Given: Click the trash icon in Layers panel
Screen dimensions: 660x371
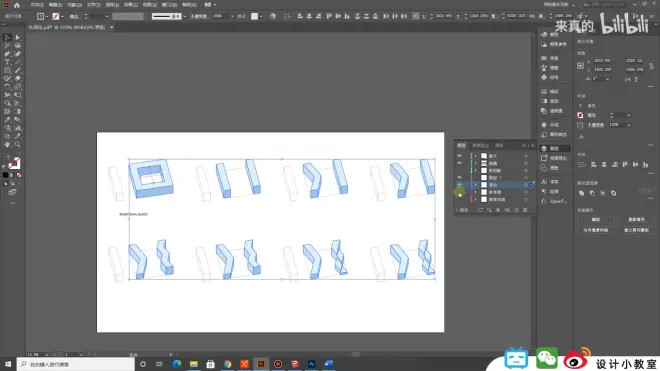Looking at the screenshot, I should pyautogui.click(x=525, y=210).
